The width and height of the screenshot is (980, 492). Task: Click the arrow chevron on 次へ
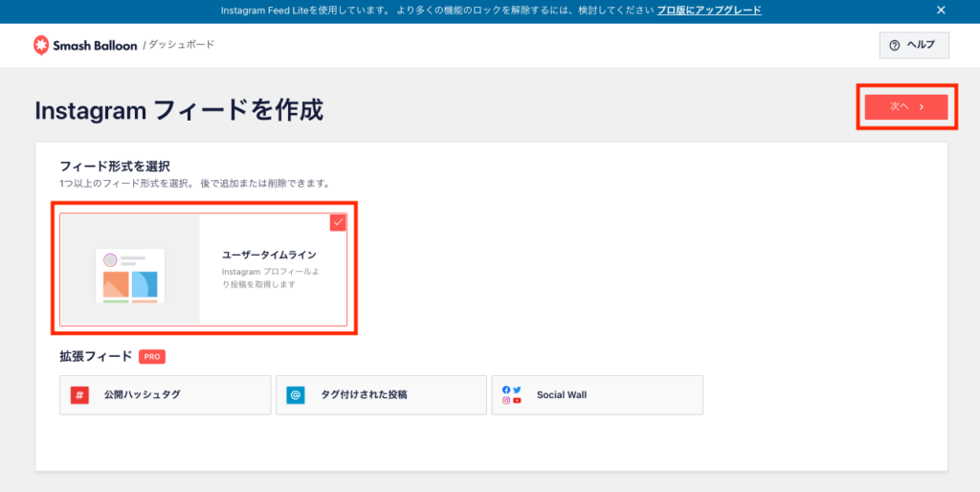tap(922, 107)
